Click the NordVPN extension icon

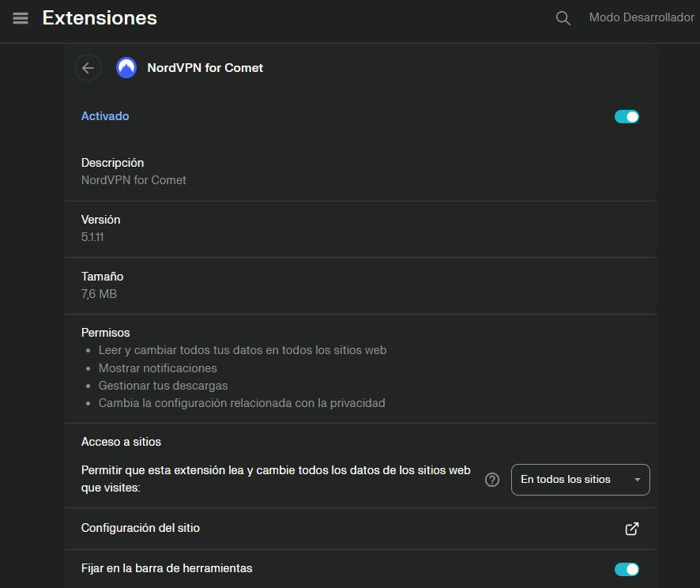click(126, 67)
